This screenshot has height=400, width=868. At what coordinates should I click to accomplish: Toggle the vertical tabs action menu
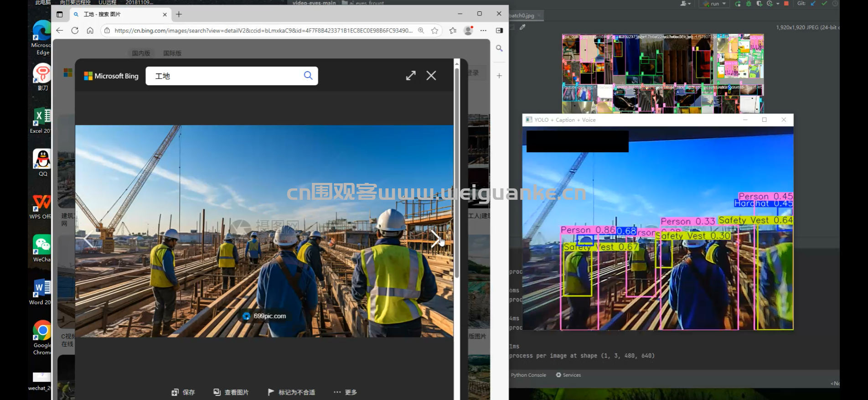tap(59, 14)
